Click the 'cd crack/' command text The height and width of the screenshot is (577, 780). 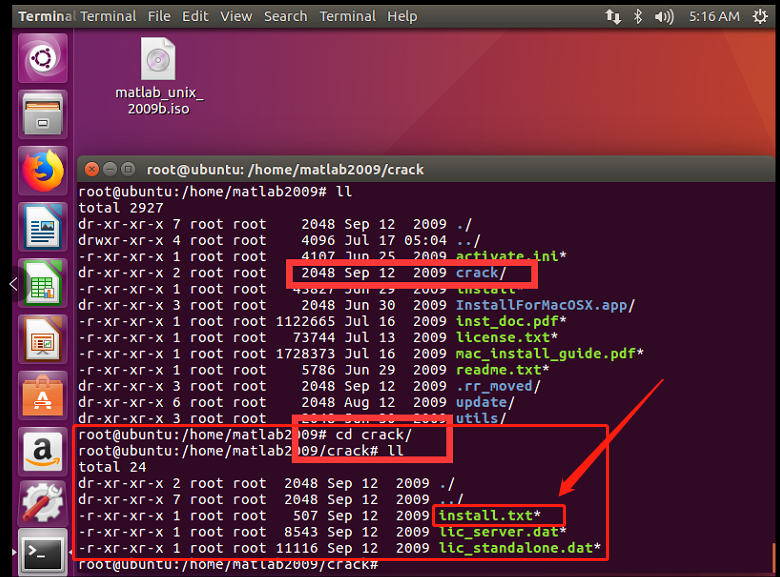click(x=374, y=434)
